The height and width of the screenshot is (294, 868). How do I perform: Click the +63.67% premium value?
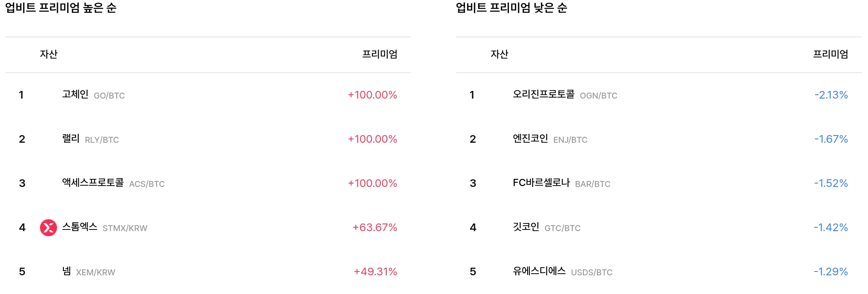point(374,228)
